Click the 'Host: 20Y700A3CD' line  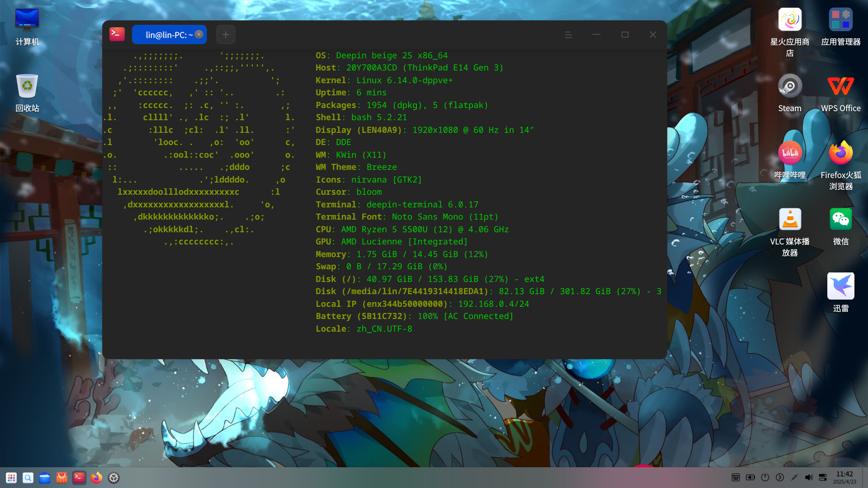[x=409, y=68]
